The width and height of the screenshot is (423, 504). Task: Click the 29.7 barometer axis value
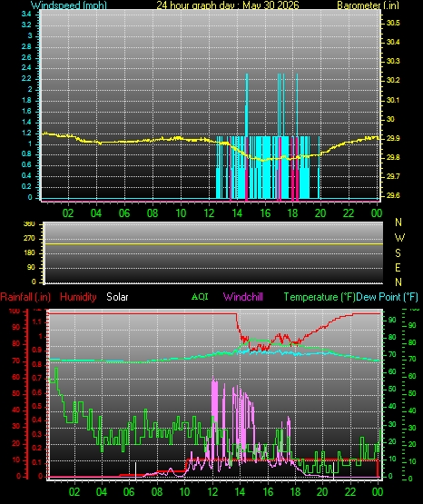393,177
